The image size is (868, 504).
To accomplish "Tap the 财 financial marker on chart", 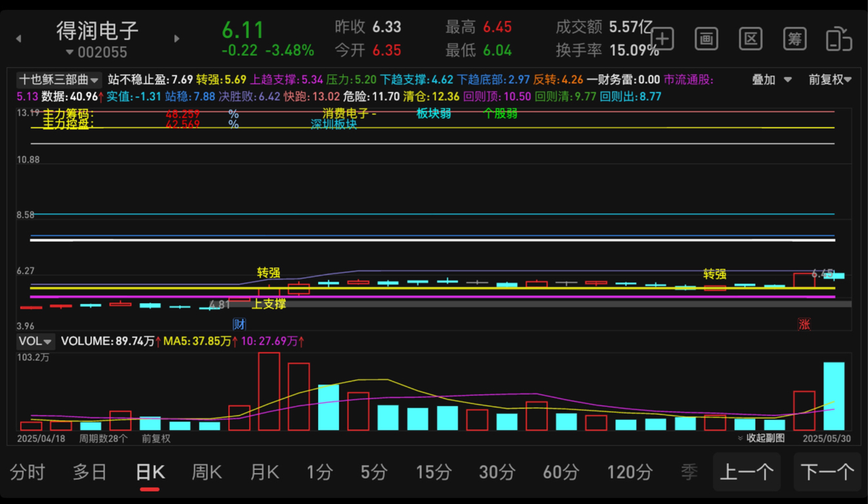I will point(239,324).
